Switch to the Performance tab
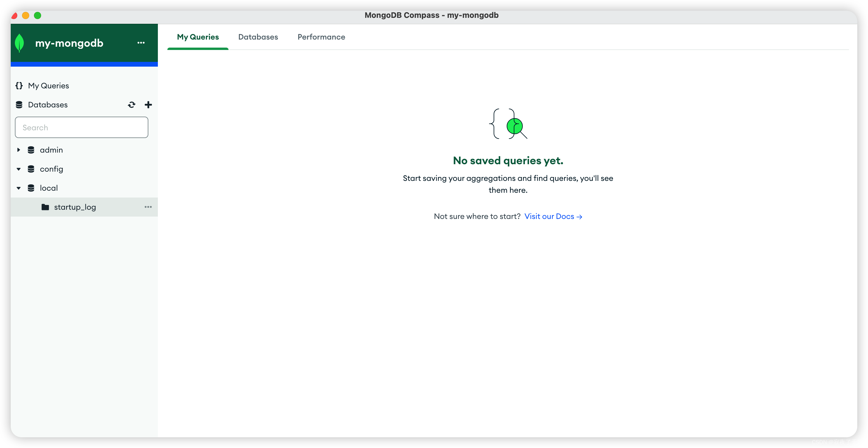Viewport: 868px width, 448px height. coord(321,37)
